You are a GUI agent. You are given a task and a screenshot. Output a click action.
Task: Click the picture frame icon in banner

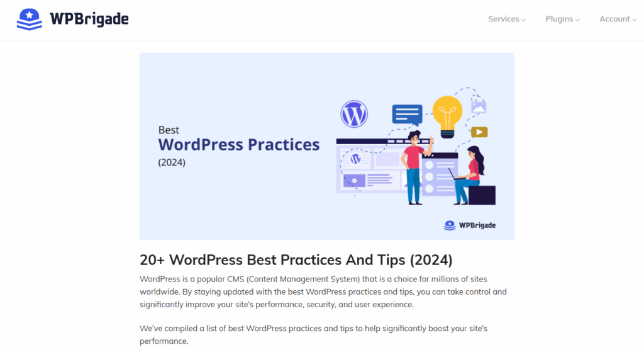(x=479, y=108)
